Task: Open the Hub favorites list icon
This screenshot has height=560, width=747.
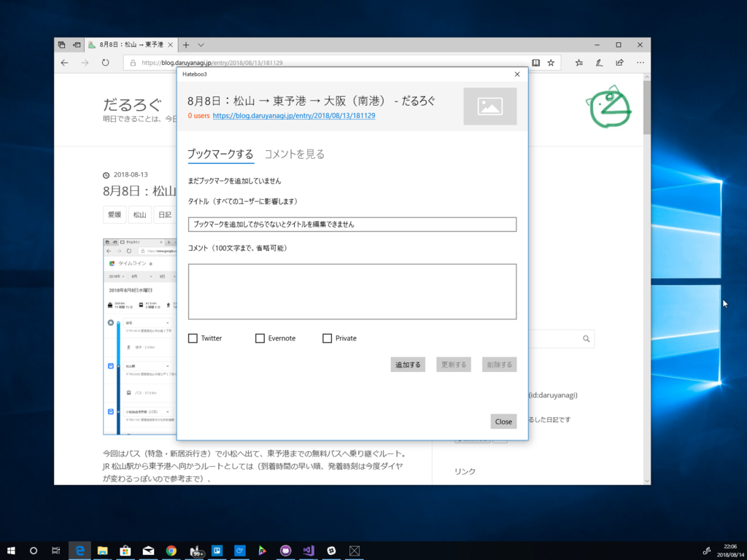Action: (578, 63)
